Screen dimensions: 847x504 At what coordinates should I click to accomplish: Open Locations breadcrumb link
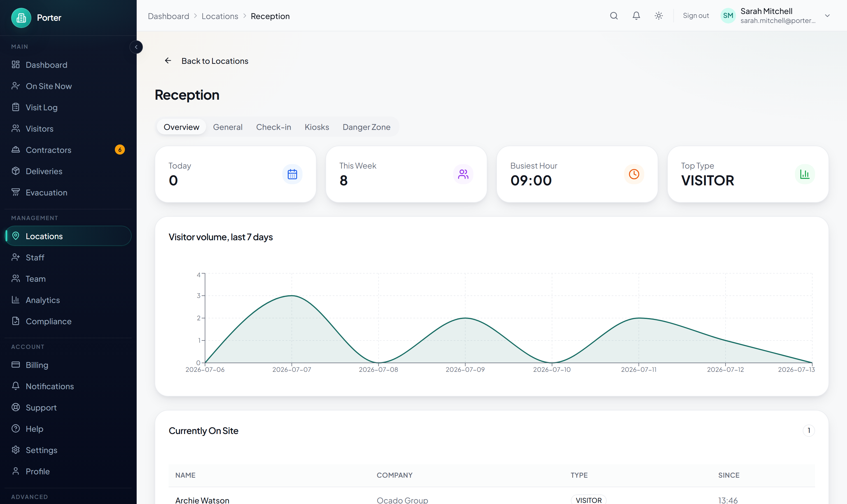(x=220, y=16)
